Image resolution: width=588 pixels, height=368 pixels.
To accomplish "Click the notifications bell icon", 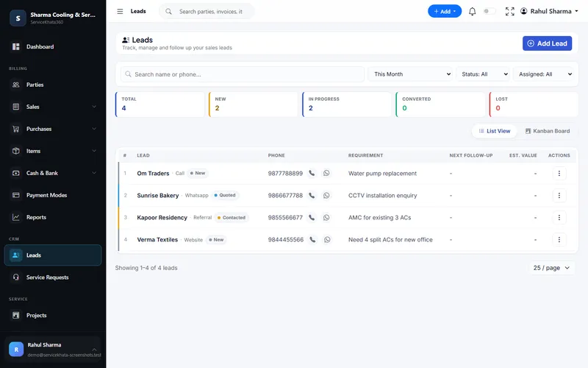I will tap(472, 11).
